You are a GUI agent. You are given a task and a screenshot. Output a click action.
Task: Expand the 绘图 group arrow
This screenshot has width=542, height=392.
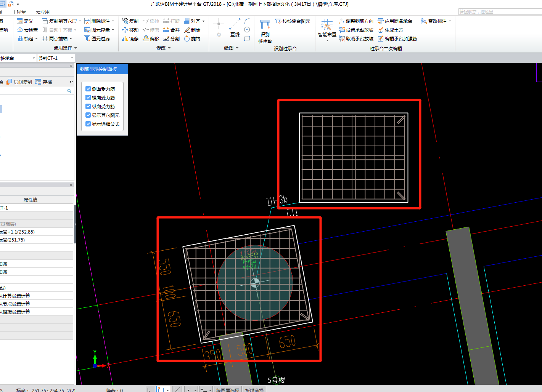tap(237, 48)
